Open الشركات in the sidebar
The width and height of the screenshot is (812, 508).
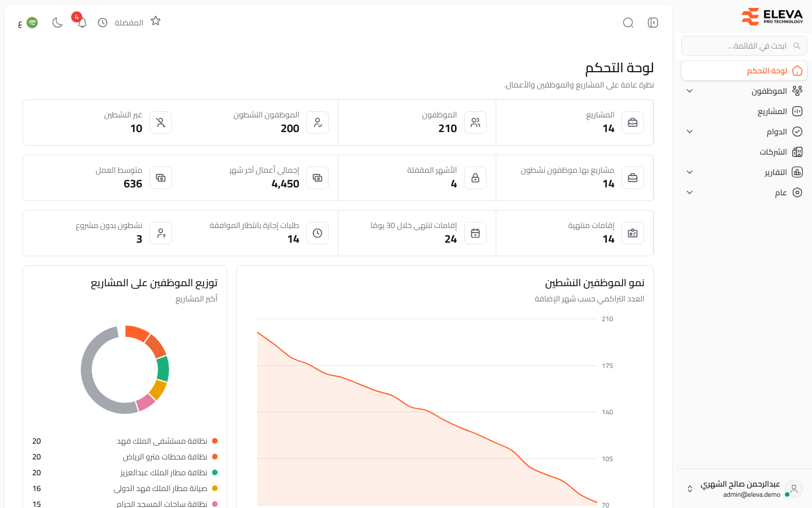point(744,152)
